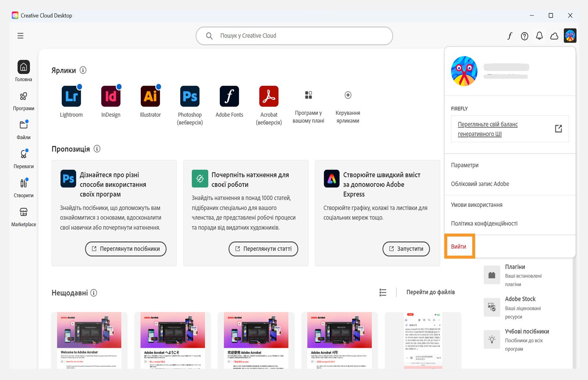
Task: Click Плагіни heading text
Action: 515,267
